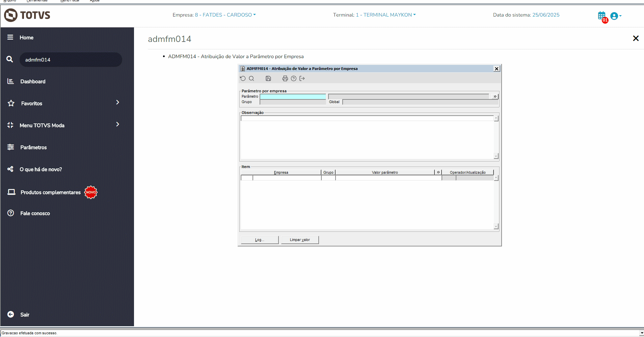Expand the Menu TOTVS Moda chevron

[x=118, y=124]
